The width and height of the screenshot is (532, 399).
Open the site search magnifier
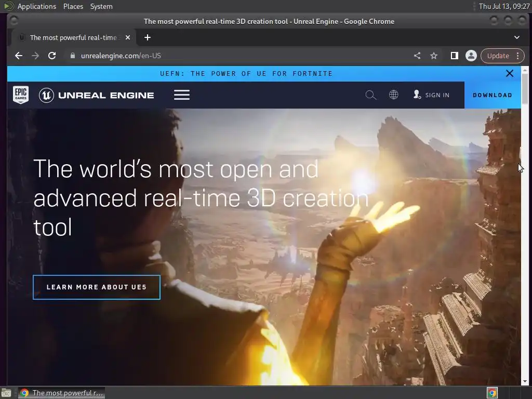pos(370,95)
